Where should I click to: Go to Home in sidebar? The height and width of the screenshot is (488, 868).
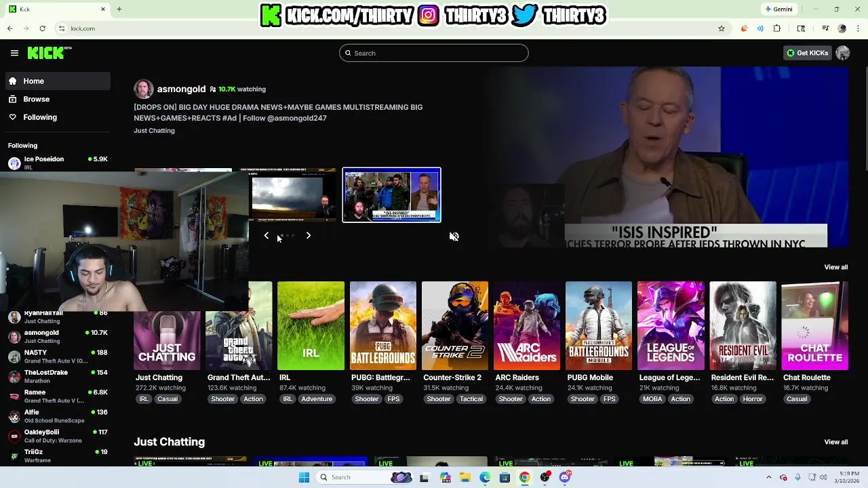pos(58,81)
